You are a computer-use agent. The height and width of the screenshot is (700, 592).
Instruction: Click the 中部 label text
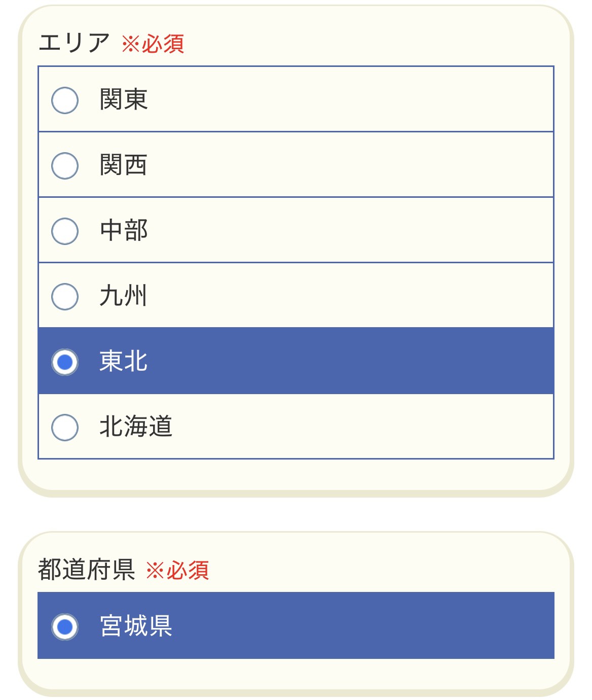(x=123, y=230)
